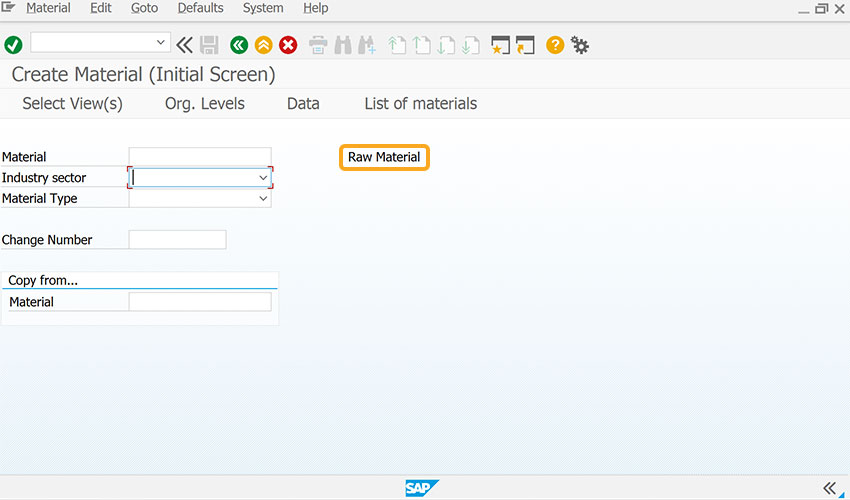850x500 pixels.
Task: Click the green Back icon
Action: tap(239, 45)
